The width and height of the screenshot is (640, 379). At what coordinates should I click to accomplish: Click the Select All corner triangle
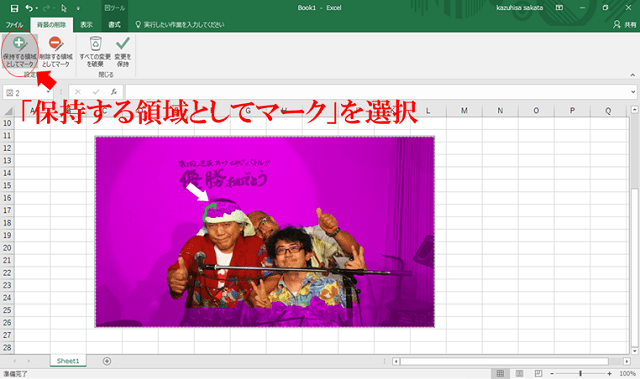[x=8, y=111]
